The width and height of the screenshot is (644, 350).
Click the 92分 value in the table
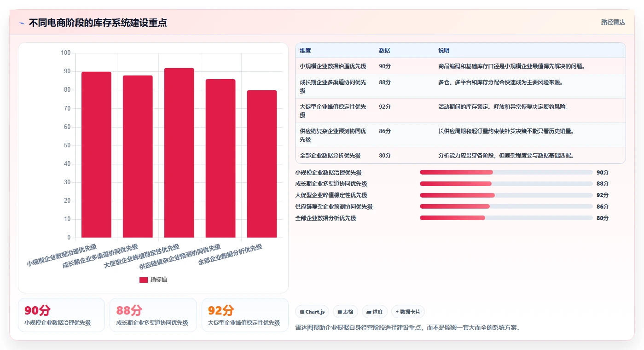[385, 107]
